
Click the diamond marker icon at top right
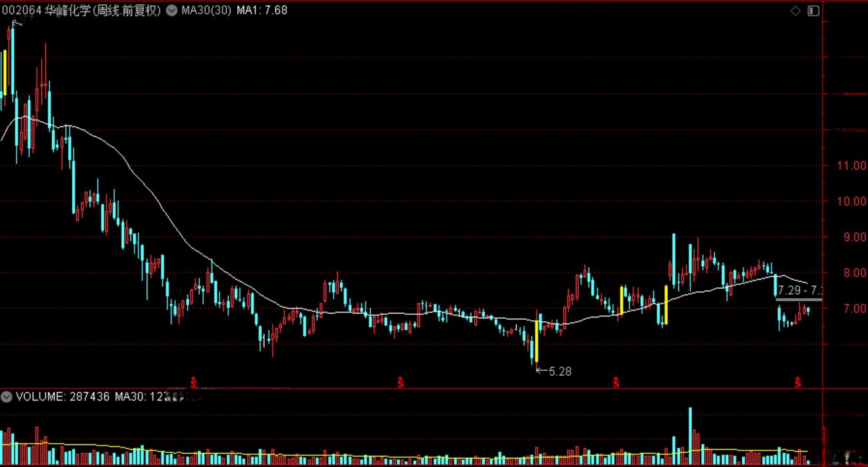pos(796,10)
